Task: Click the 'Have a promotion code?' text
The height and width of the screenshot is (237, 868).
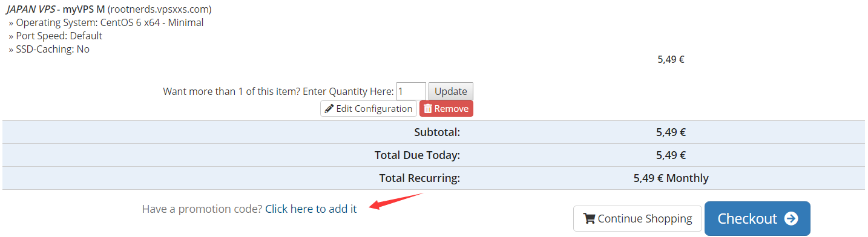Action: tap(202, 209)
